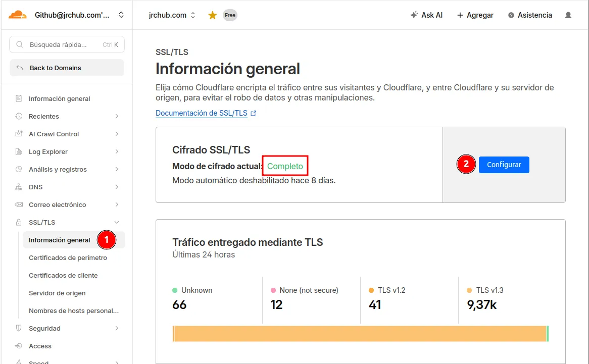
Task: Click the TLS v1.2 orange legend dot
Action: coord(371,290)
